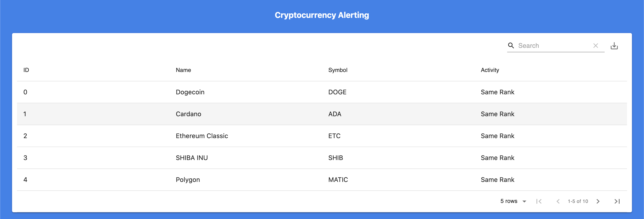
Task: Click the 1-5 of 10 pagination label
Action: (x=578, y=201)
